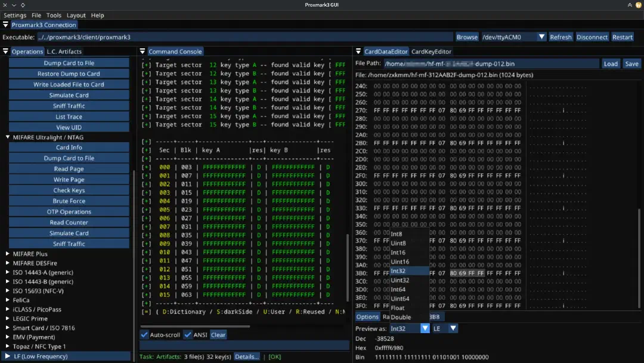Screen dimensions: 644x363
Task: Click Write Loaded File to Card
Action: [69, 84]
